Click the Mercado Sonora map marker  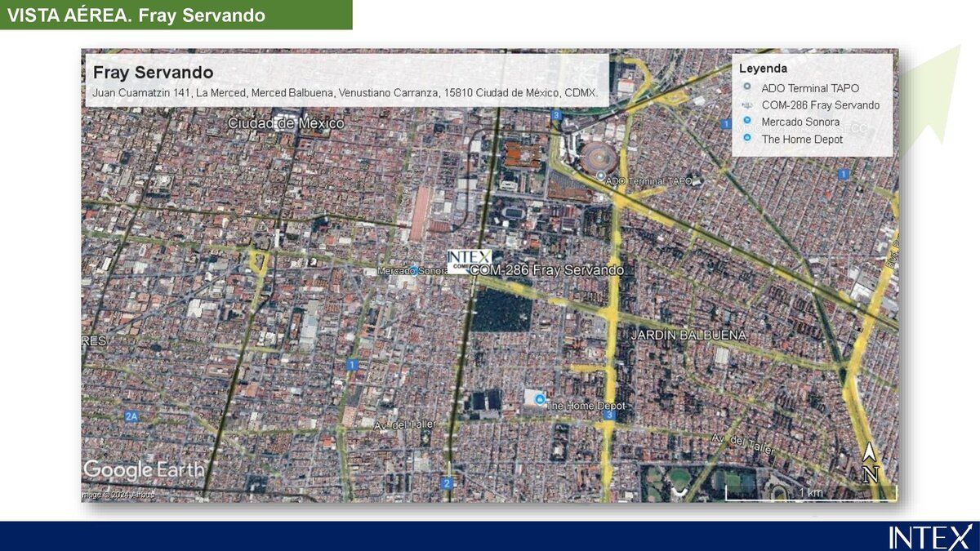[414, 271]
